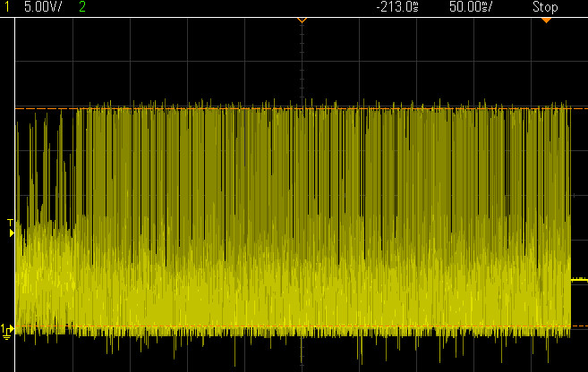
Task: Click the Stop run status label
Action: [x=545, y=7]
